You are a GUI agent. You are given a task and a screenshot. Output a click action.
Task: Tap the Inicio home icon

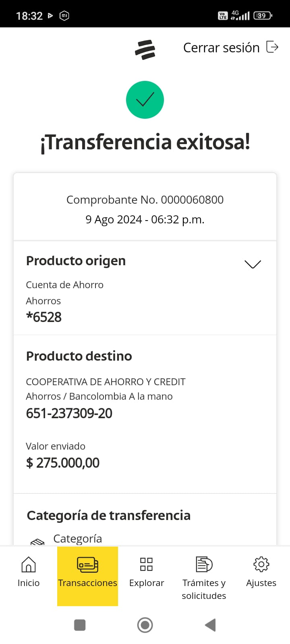click(29, 564)
